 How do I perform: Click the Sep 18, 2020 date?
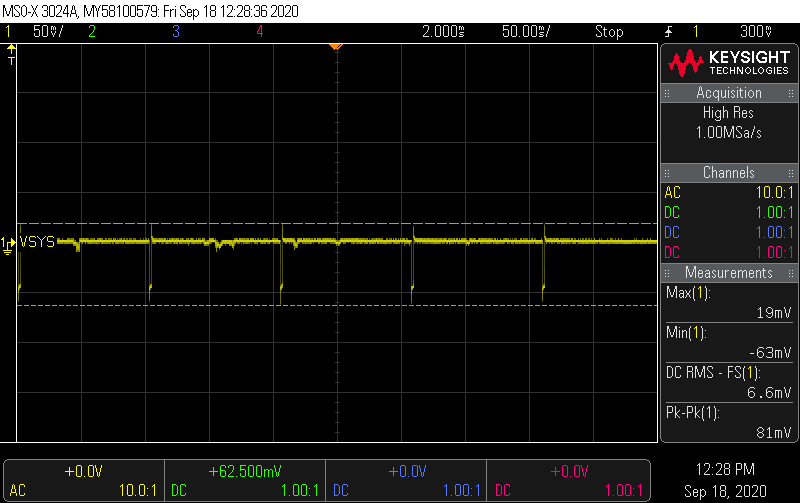point(725,491)
